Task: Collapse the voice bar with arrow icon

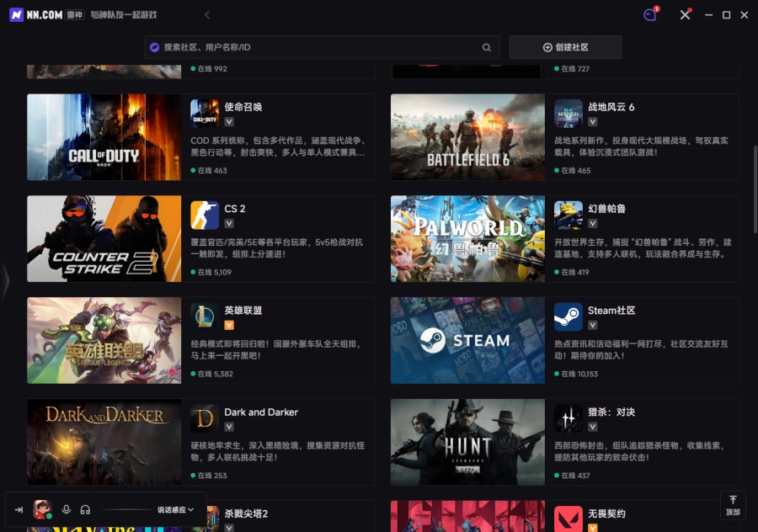Action: (x=19, y=510)
